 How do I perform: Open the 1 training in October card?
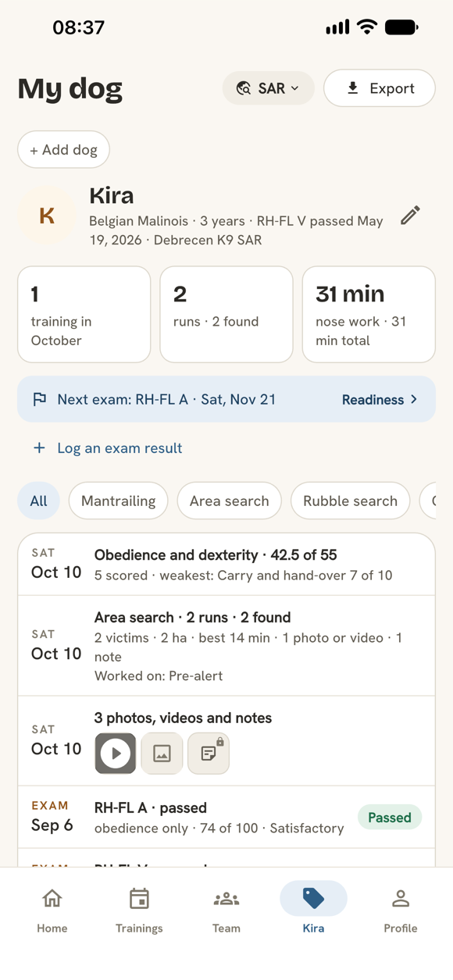pyautogui.click(x=84, y=315)
